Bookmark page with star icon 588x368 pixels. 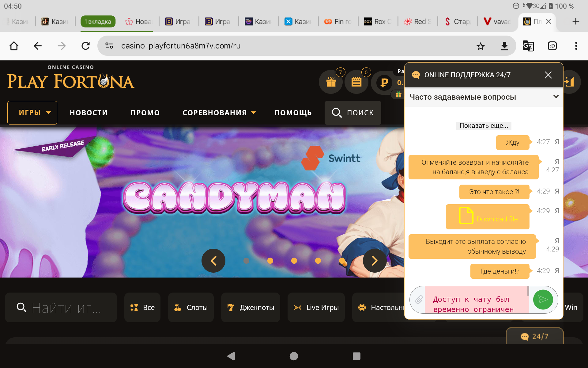tap(481, 46)
